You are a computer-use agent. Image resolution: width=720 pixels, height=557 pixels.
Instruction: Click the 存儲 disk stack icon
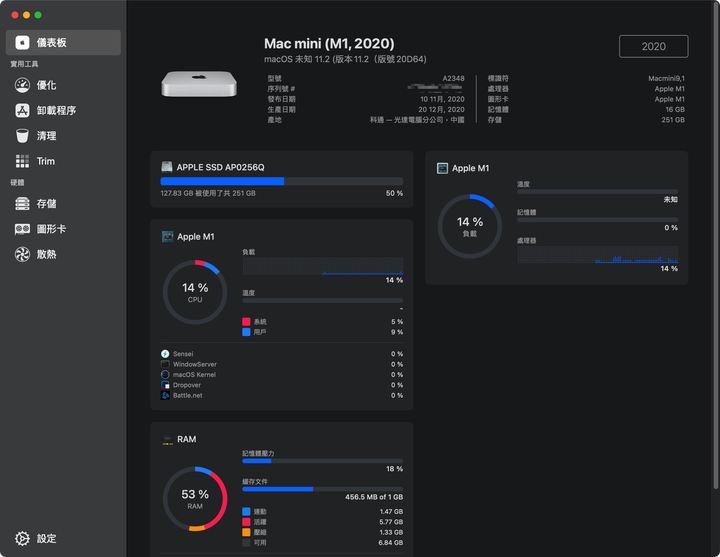tap(22, 203)
